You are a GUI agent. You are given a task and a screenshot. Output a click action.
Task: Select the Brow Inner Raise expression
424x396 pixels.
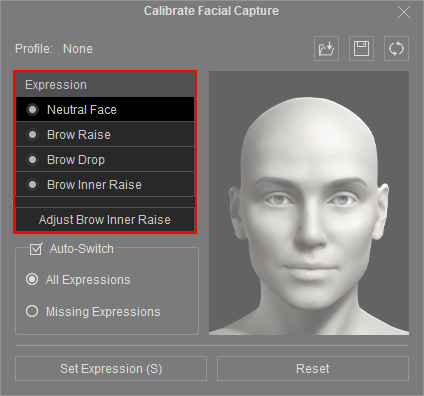pyautogui.click(x=105, y=184)
